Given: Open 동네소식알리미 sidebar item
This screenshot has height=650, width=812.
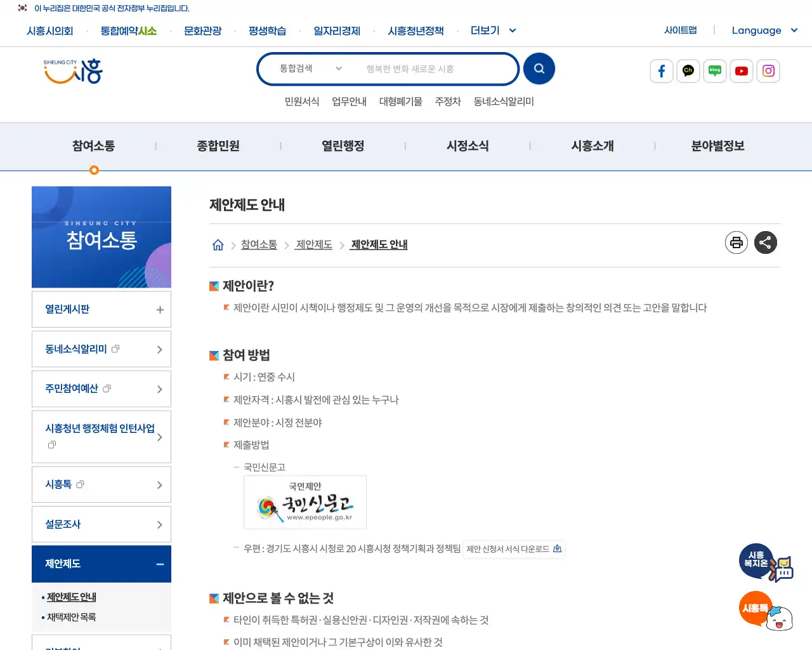Looking at the screenshot, I should coord(101,349).
